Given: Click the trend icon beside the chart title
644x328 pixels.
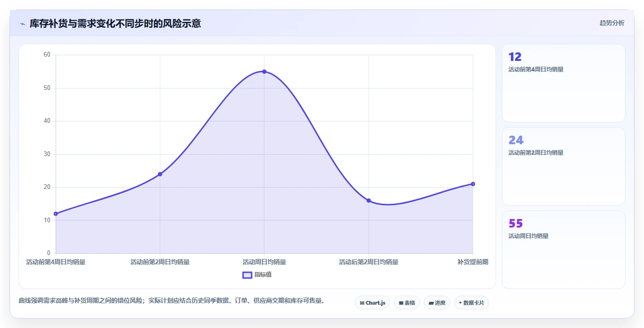Looking at the screenshot, I should [x=22, y=24].
